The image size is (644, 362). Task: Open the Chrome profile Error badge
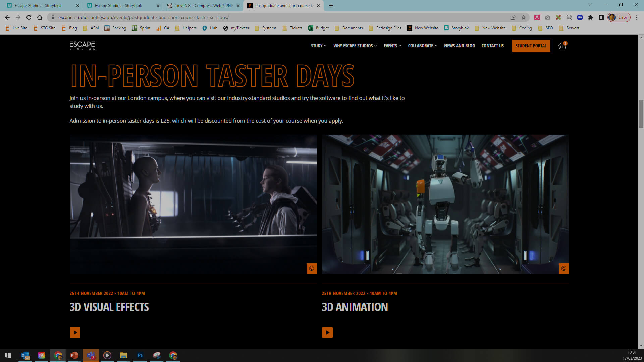(619, 17)
